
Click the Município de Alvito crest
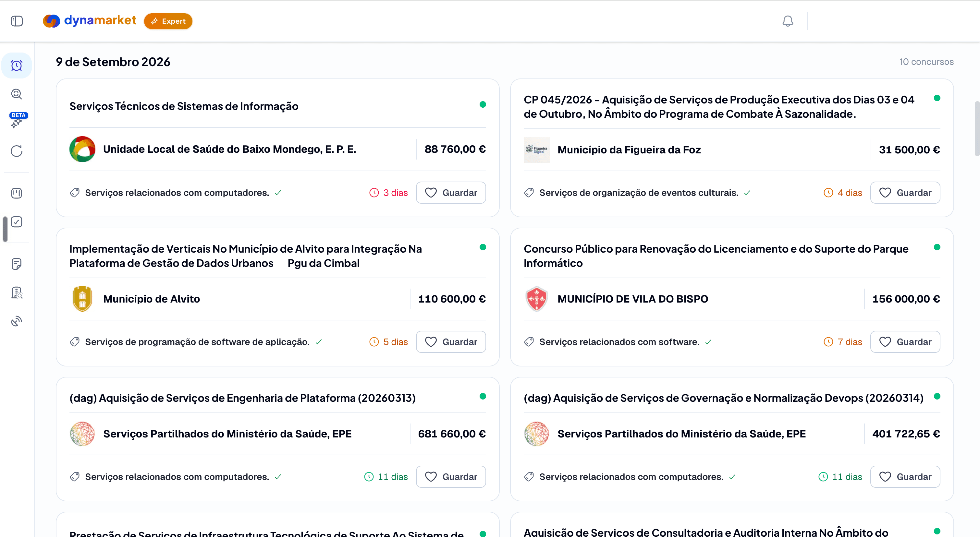(x=82, y=299)
